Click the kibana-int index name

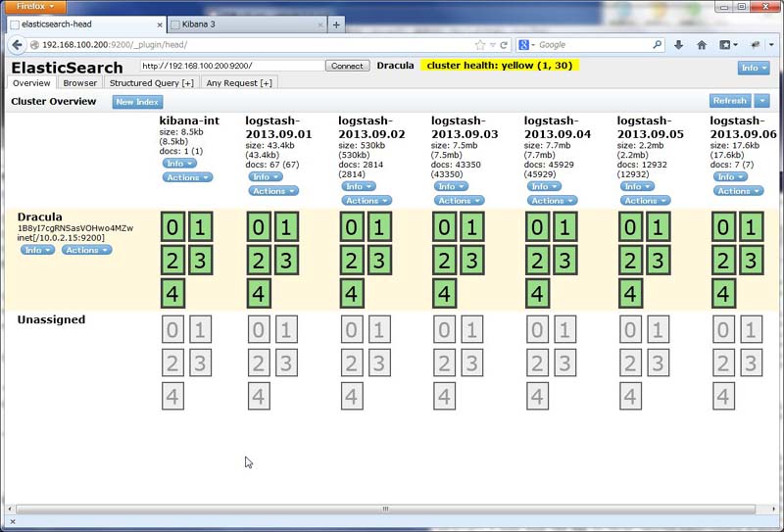click(x=189, y=121)
